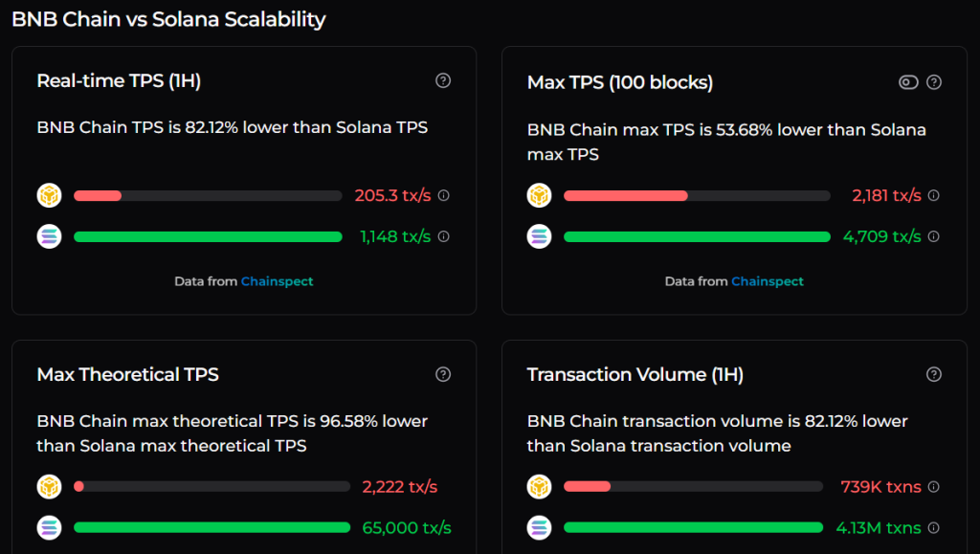Click info icon next to 1,148 tx/s
The width and height of the screenshot is (980, 554).
(443, 236)
